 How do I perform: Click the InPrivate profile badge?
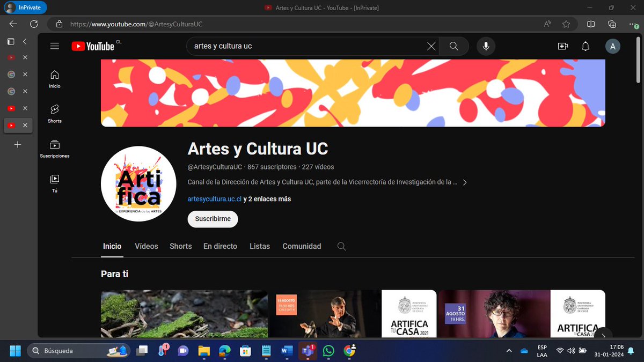click(25, 8)
